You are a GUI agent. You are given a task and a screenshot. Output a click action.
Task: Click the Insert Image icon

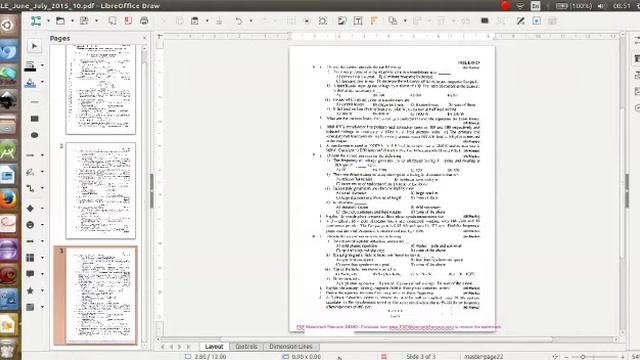tap(342, 21)
